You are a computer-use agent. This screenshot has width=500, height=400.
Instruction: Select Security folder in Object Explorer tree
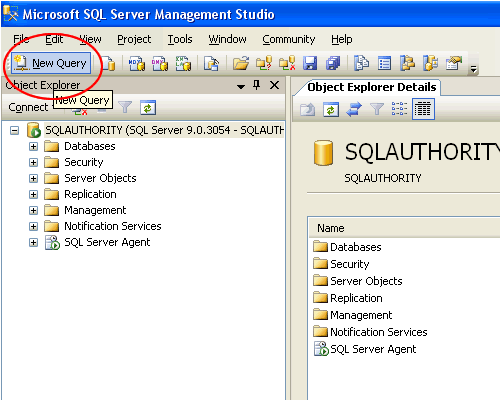click(84, 162)
